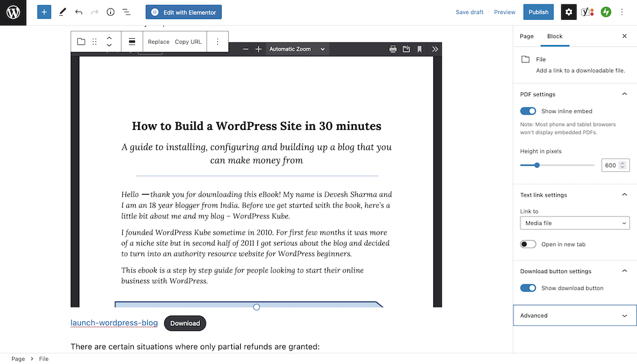
Task: Switch to the Page tab
Action: pos(527,36)
